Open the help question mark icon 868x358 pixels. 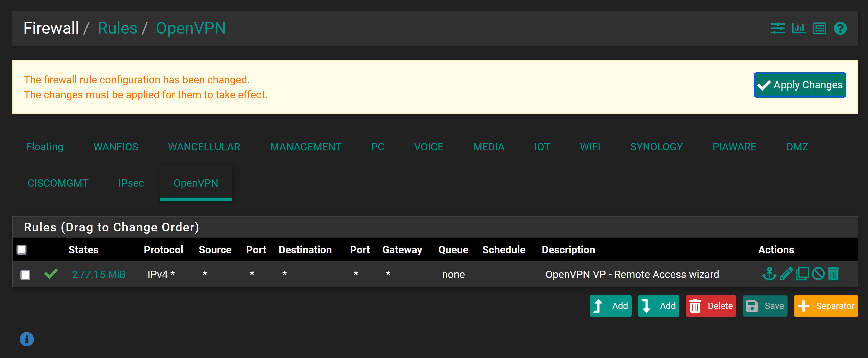coord(840,28)
